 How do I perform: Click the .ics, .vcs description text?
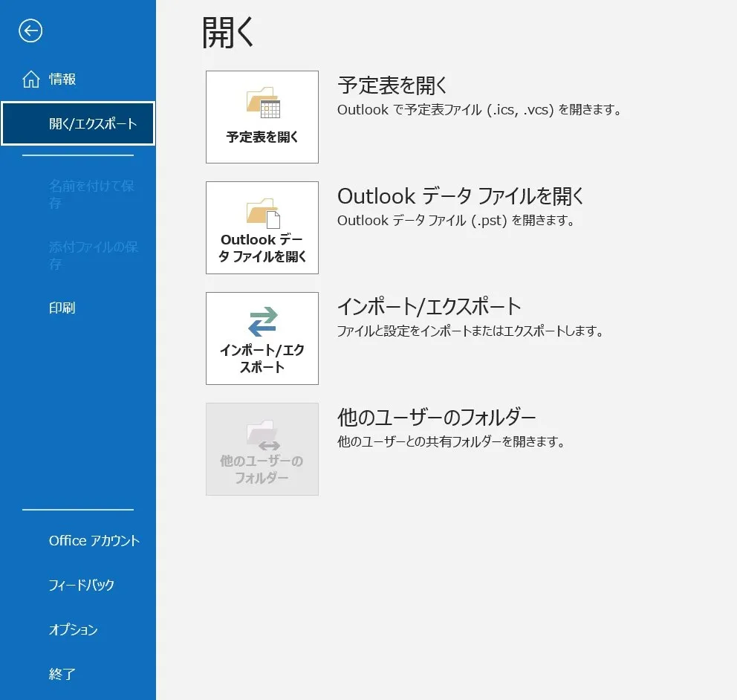[479, 110]
